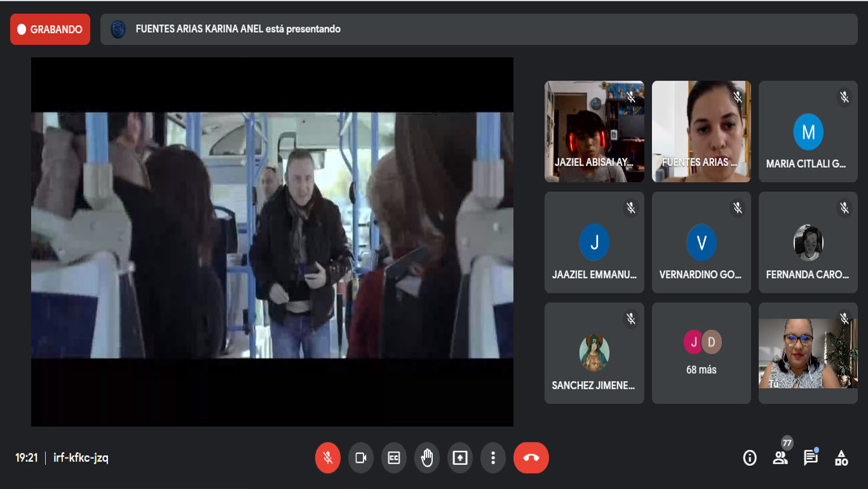Click the muted mic icon on FERNANDA tile
The height and width of the screenshot is (489, 868).
[x=844, y=208]
